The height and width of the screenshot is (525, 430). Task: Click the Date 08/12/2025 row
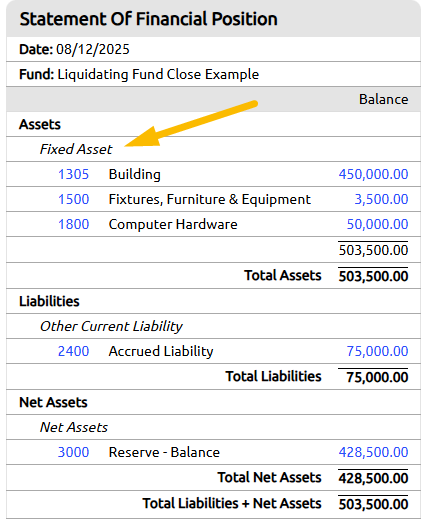[x=213, y=49]
